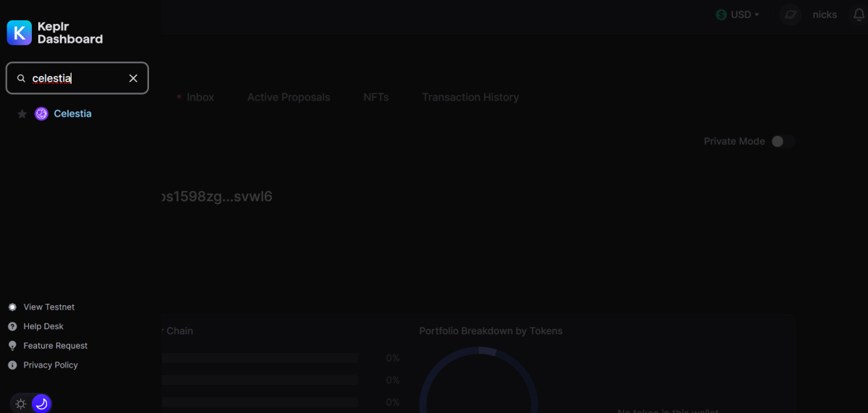Select dark mode moon icon

click(41, 404)
